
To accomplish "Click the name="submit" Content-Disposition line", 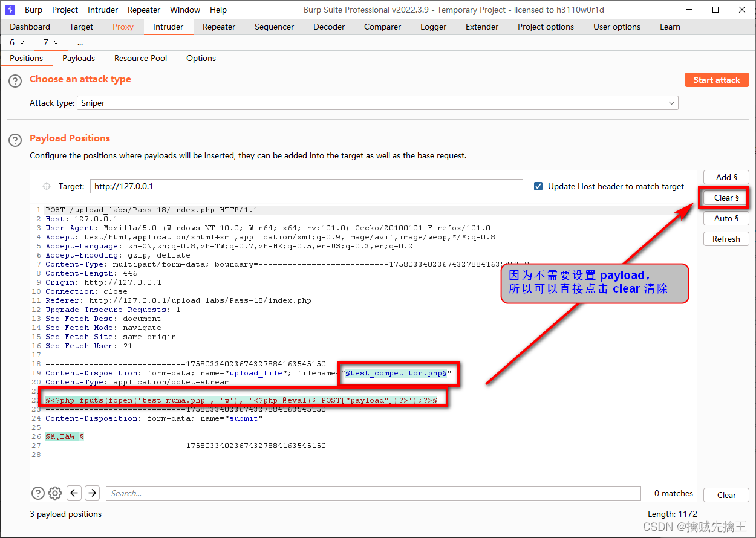I will (x=154, y=418).
